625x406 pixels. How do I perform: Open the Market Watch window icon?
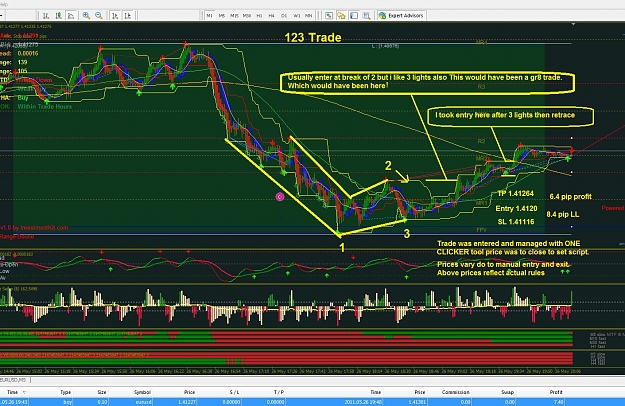tap(329, 16)
